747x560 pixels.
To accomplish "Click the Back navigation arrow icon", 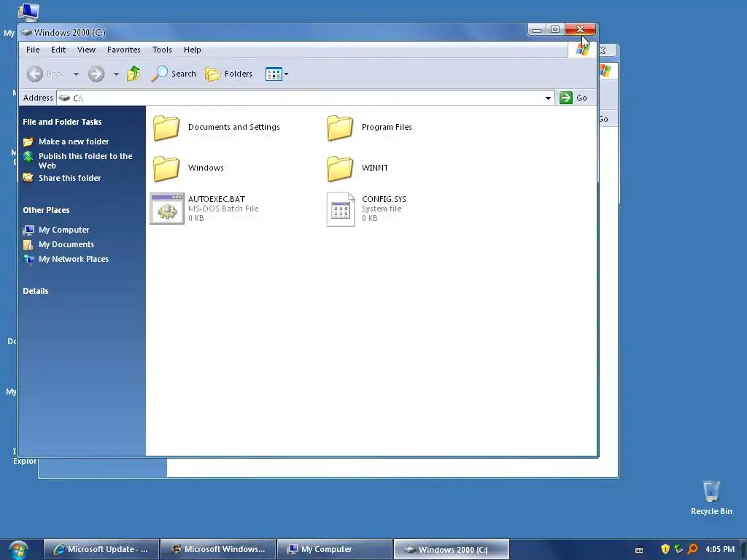I will (35, 74).
